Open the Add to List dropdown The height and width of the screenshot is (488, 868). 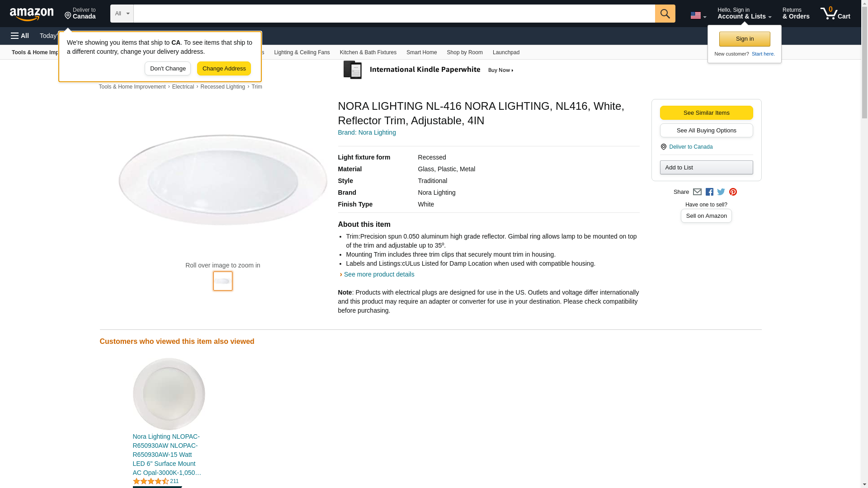tap(706, 168)
